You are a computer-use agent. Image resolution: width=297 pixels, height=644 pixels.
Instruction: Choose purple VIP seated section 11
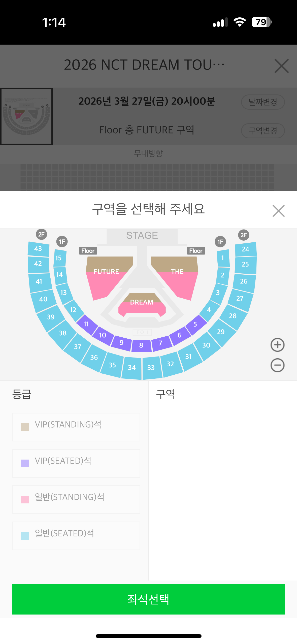[86, 324]
